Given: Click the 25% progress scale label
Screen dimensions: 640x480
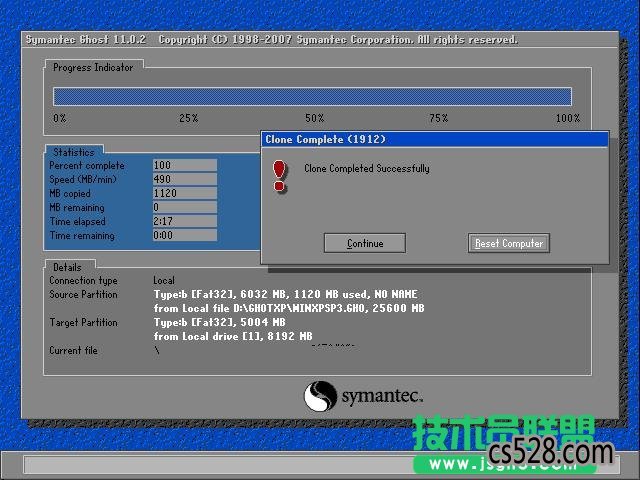Looking at the screenshot, I should [x=189, y=118].
